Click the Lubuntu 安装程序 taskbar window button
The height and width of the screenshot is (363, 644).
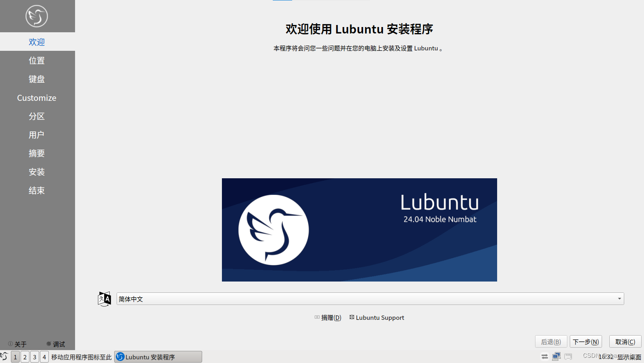tap(158, 357)
